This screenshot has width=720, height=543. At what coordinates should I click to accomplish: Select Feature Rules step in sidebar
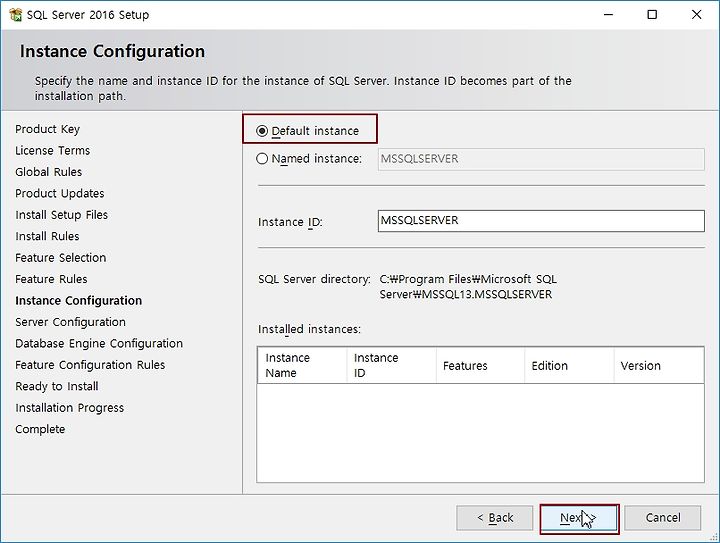(51, 279)
